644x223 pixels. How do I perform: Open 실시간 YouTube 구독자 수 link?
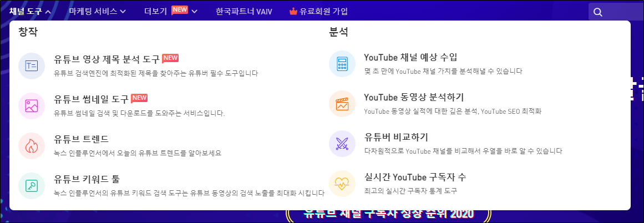(x=415, y=177)
